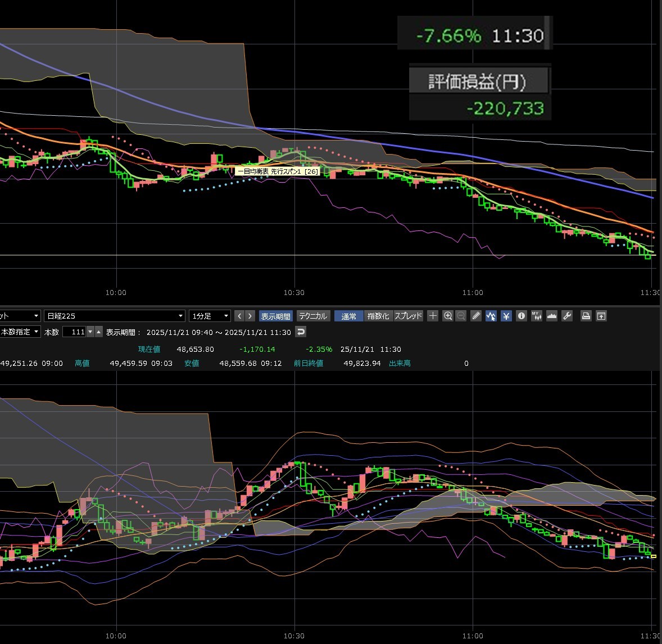Image resolution: width=662 pixels, height=644 pixels.
Task: Toggle the area chart icon
Action: tap(551, 316)
